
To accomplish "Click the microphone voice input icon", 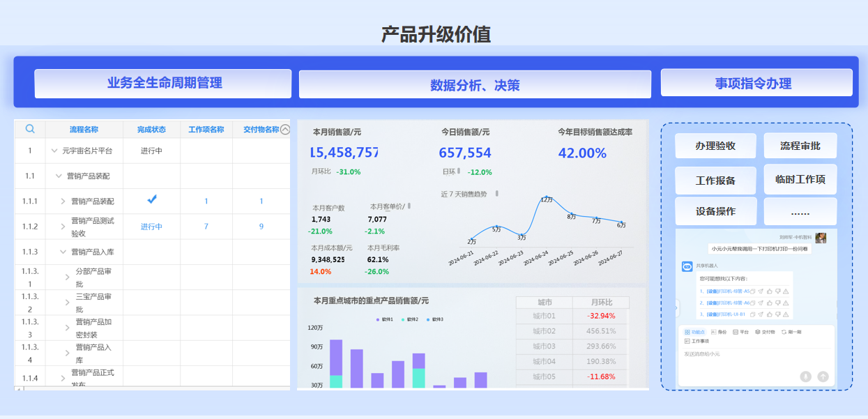I will (x=805, y=376).
